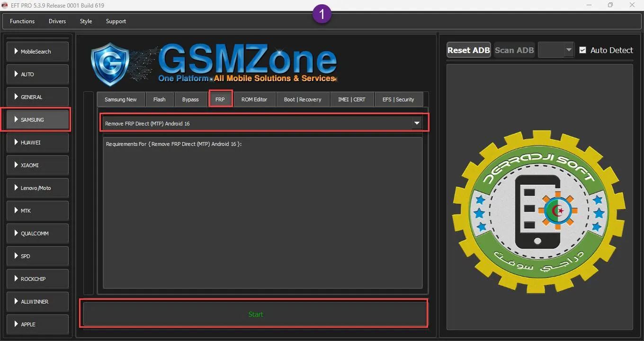
Task: Expand the HUAWEI sidebar section
Action: [37, 143]
